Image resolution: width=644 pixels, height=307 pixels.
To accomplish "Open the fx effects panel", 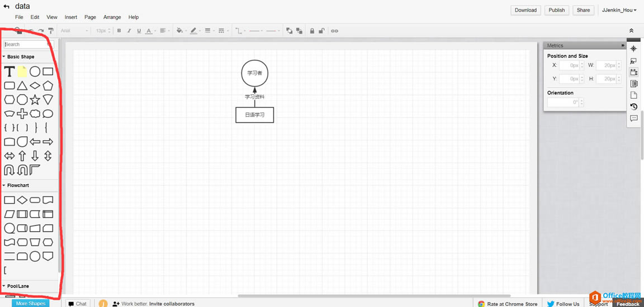I will pos(634,61).
